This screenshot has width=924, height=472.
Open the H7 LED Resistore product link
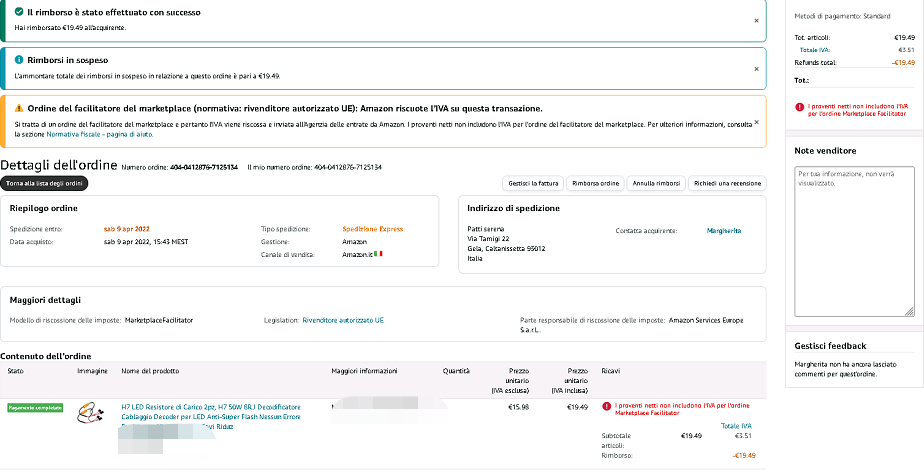pyautogui.click(x=210, y=407)
